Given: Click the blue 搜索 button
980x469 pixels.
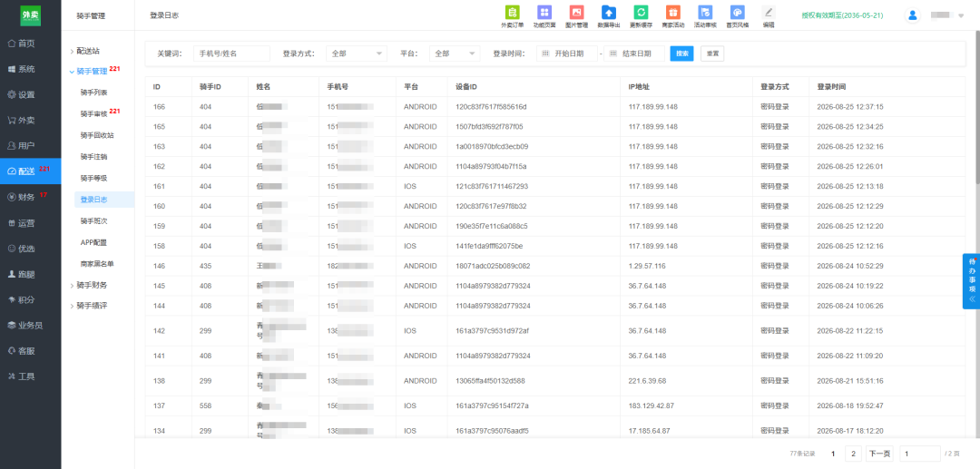Looking at the screenshot, I should [x=681, y=54].
